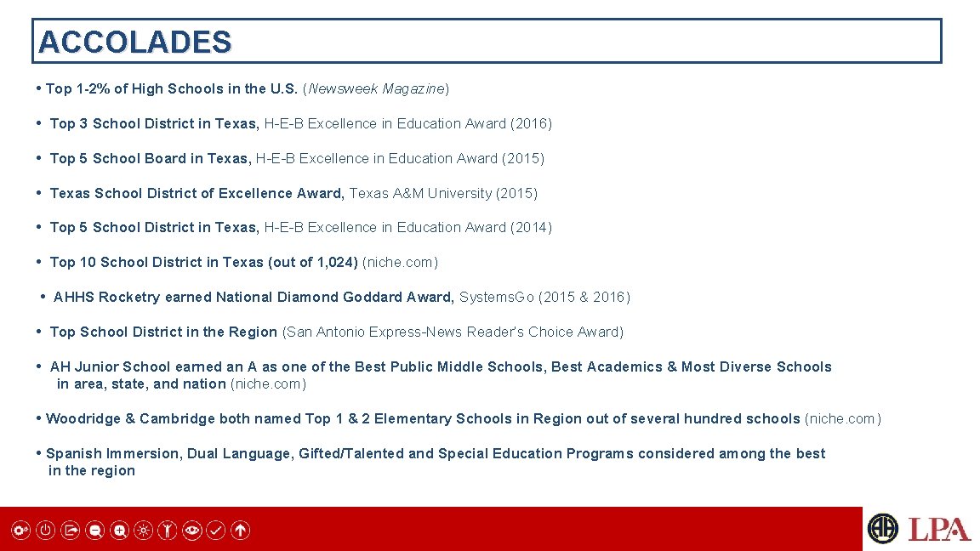Click the LPA logo
980x551 pixels.
[938, 528]
